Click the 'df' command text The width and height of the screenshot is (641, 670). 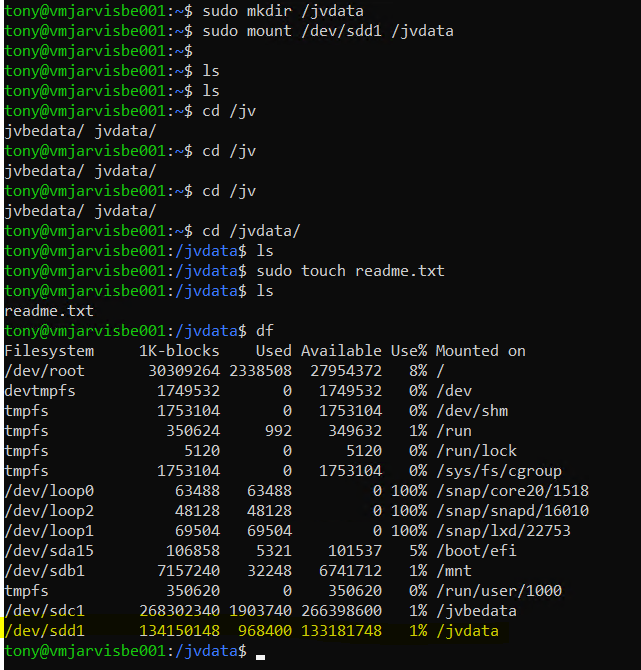[x=265, y=331]
